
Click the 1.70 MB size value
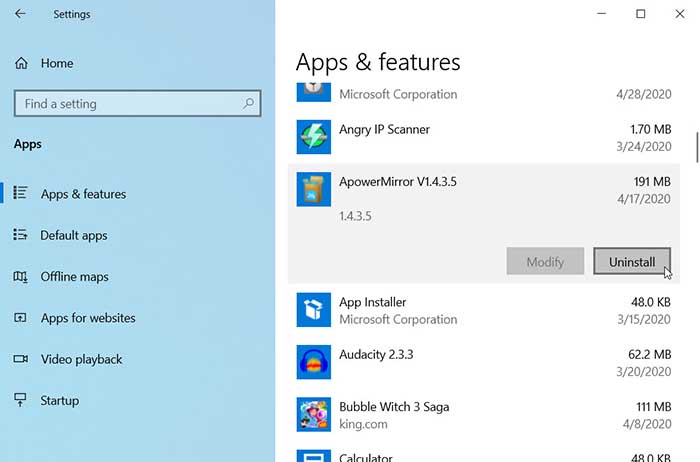650,129
